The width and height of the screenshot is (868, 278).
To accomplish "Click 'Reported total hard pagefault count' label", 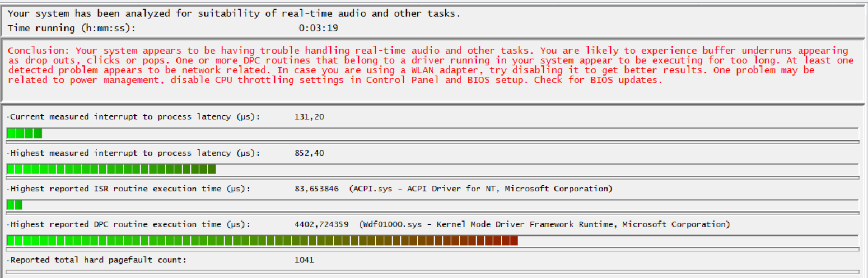I will (x=98, y=260).
